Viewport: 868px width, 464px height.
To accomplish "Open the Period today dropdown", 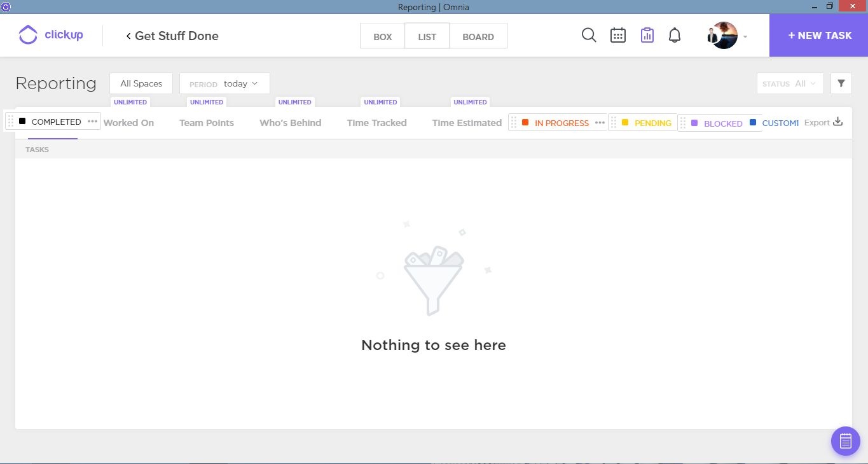I will click(224, 83).
